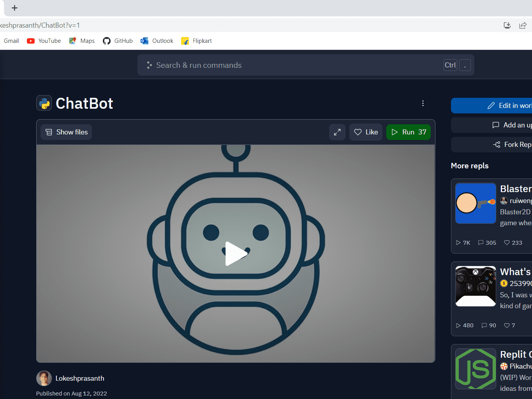Click Edit in workspace button
The image size is (532, 399).
click(491, 106)
